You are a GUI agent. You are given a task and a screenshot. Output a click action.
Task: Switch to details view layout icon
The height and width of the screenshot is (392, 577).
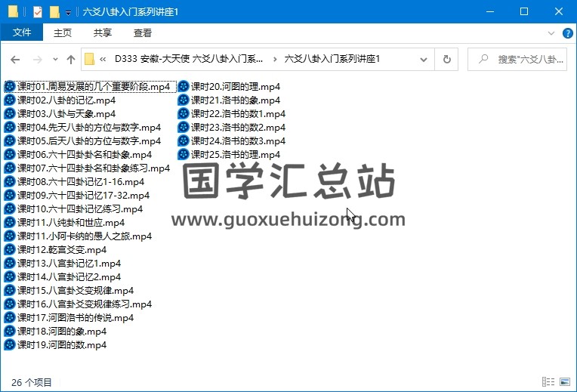[548, 381]
